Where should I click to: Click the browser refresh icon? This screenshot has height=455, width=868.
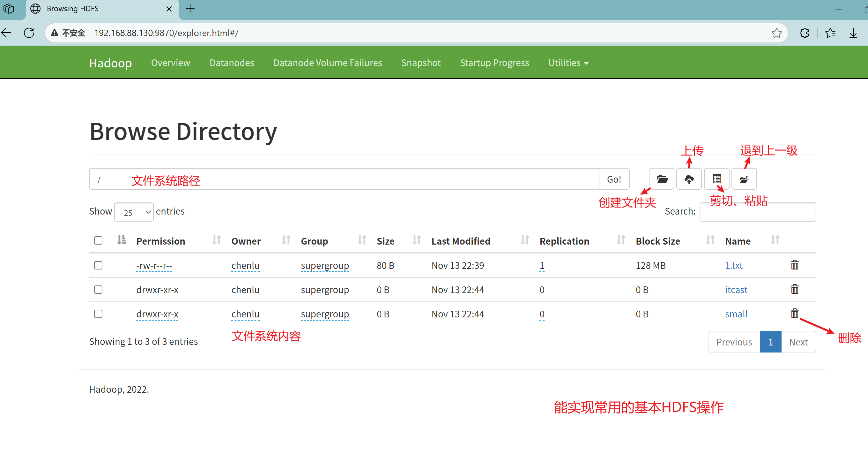coord(29,33)
